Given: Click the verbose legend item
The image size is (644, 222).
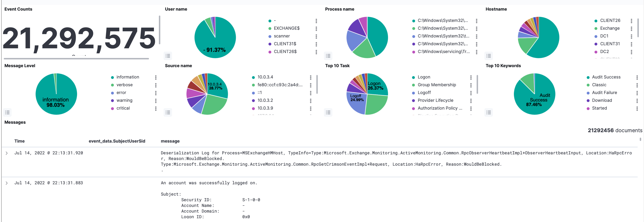Looking at the screenshot, I should click(x=124, y=85).
